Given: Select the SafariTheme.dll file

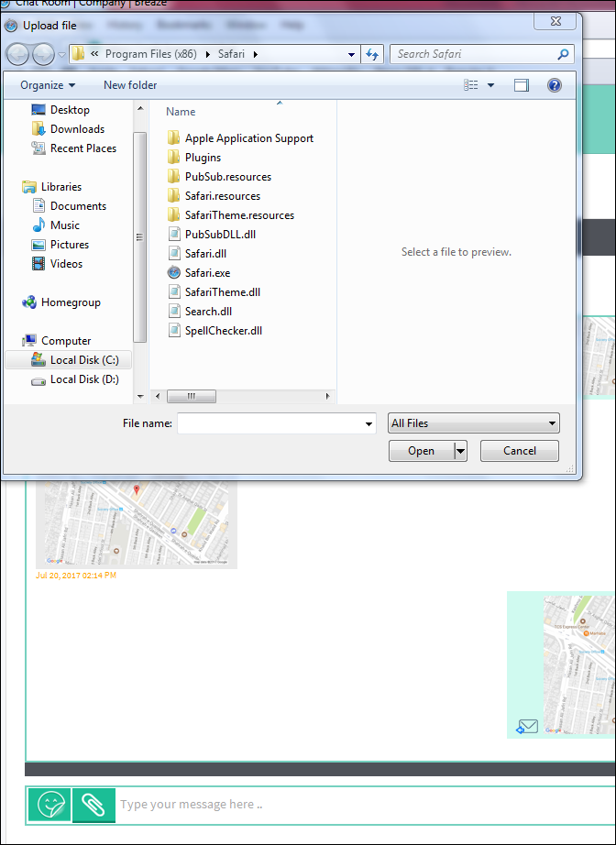Looking at the screenshot, I should (214, 292).
